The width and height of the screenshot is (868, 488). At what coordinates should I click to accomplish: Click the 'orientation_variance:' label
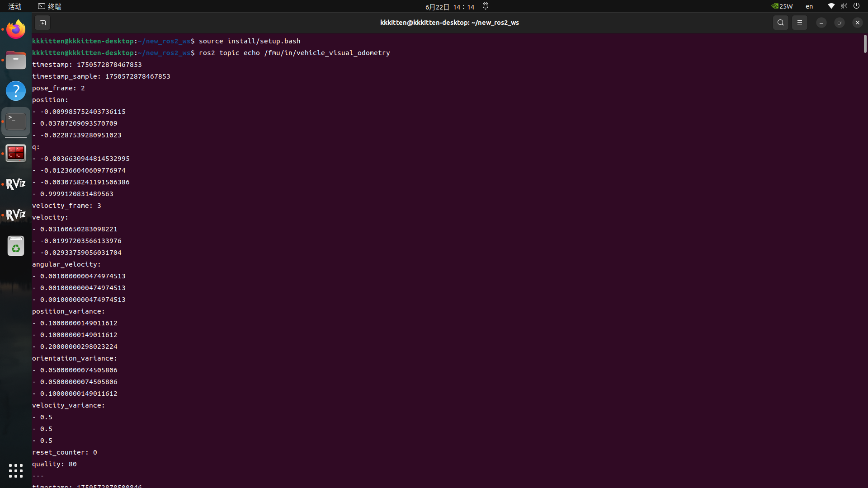click(75, 358)
